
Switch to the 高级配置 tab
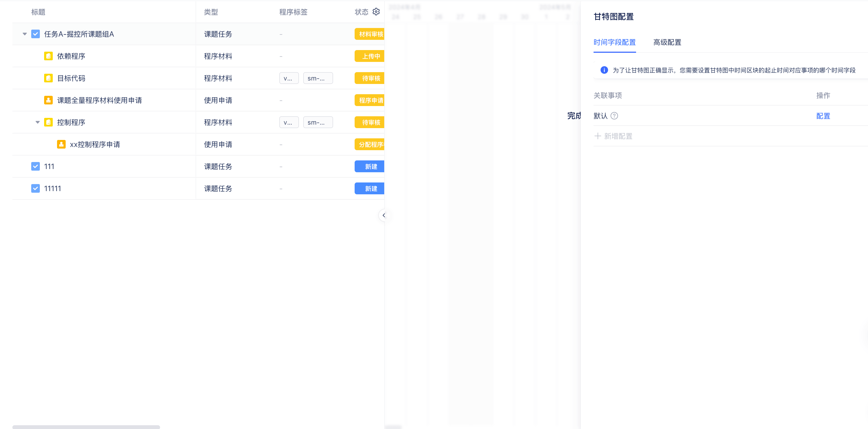667,43
